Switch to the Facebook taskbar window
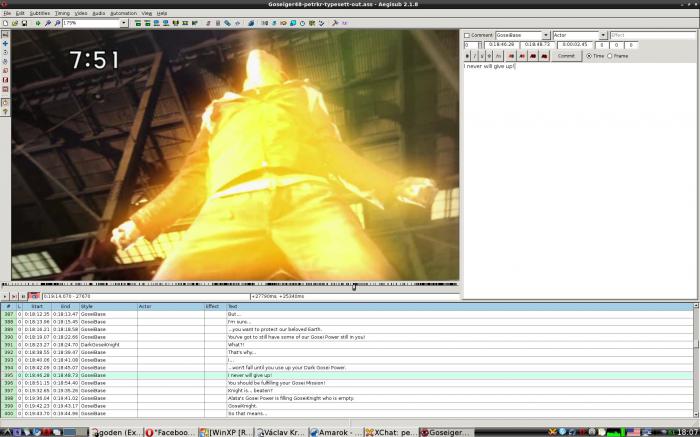Image resolution: width=700 pixels, height=437 pixels. 170,432
